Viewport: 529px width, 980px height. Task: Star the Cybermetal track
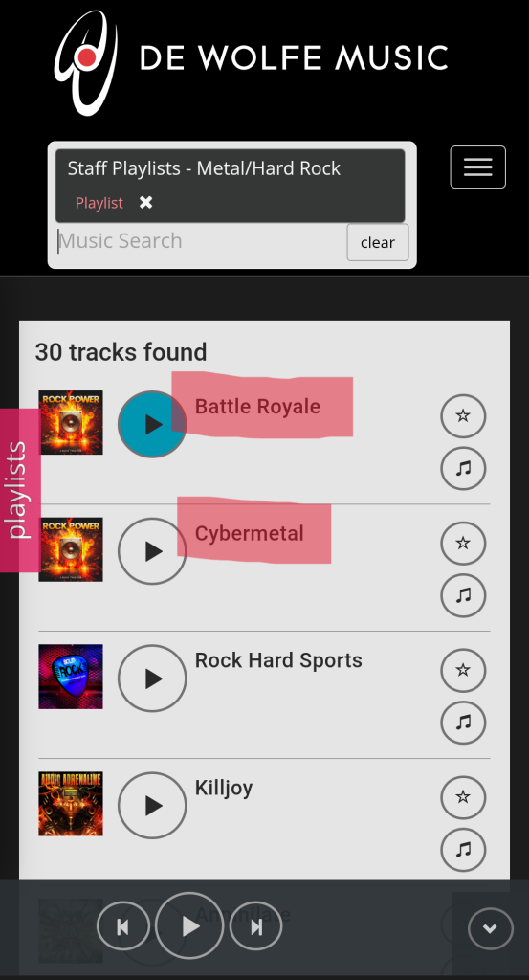[x=463, y=544]
